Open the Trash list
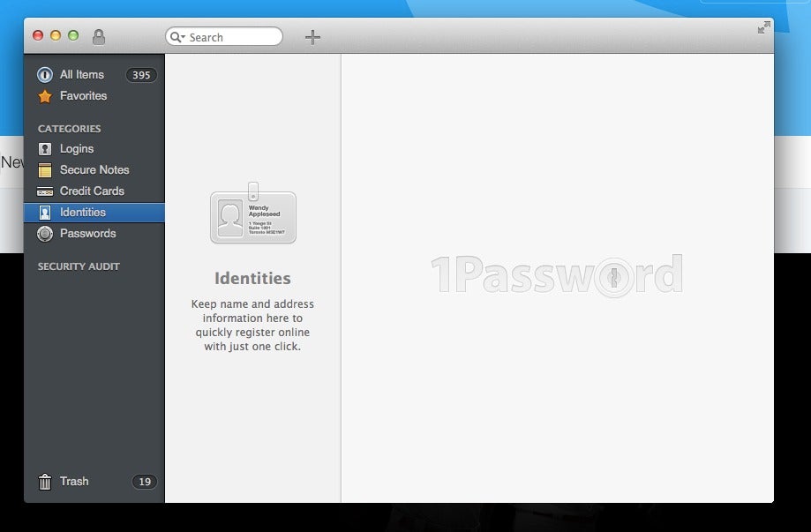The image size is (811, 532). pos(74,481)
